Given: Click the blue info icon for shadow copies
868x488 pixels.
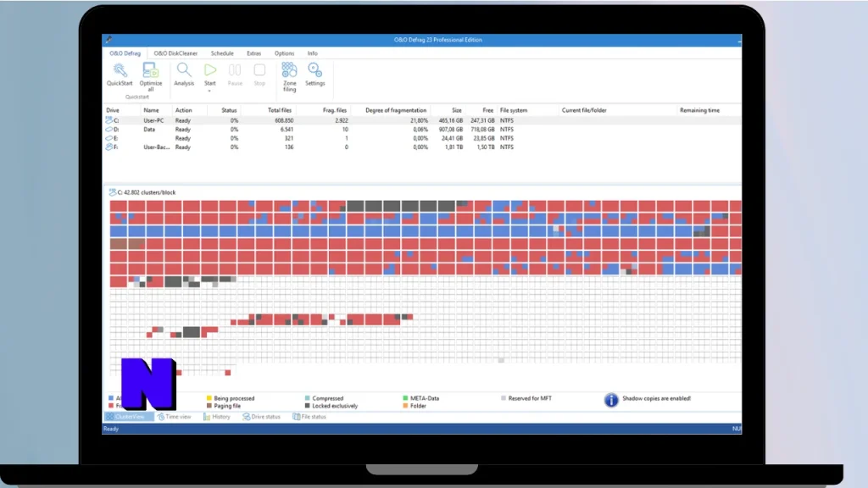Looking at the screenshot, I should (610, 400).
